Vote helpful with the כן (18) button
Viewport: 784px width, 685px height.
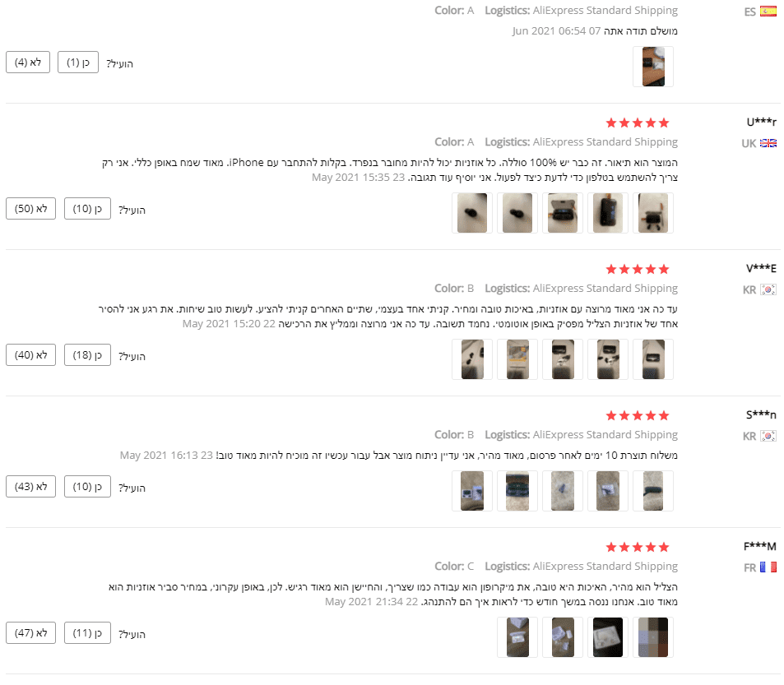click(87, 355)
